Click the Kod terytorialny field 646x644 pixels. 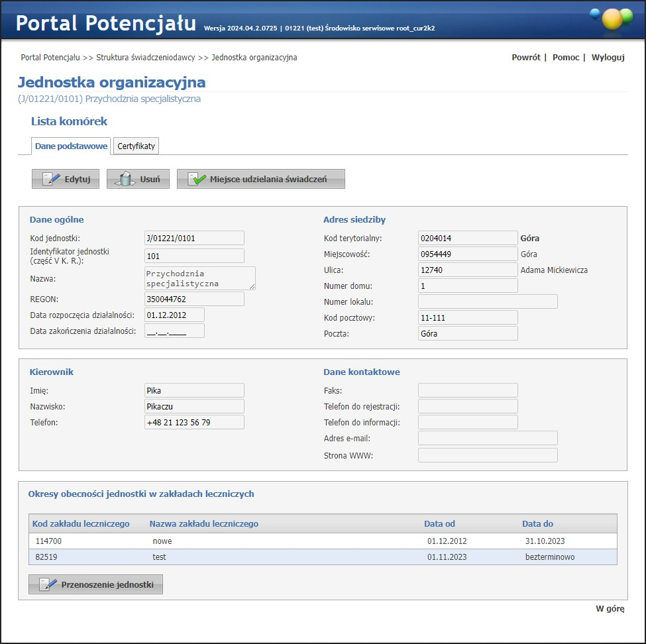point(468,238)
